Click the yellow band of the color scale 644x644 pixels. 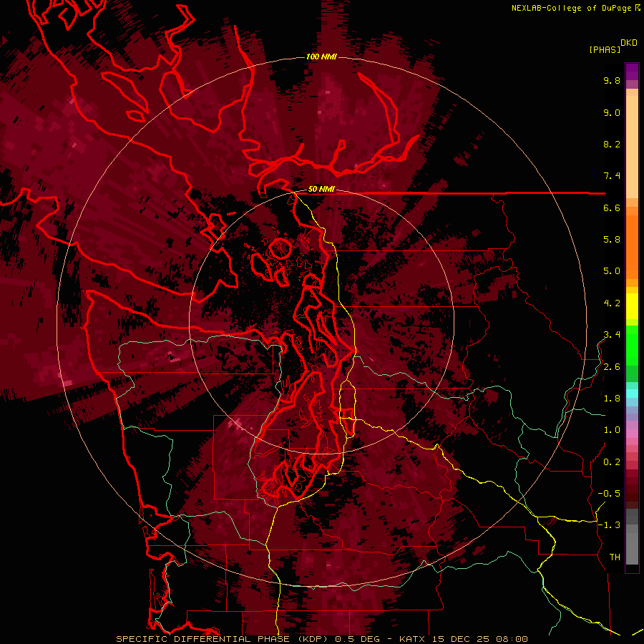pyautogui.click(x=632, y=306)
